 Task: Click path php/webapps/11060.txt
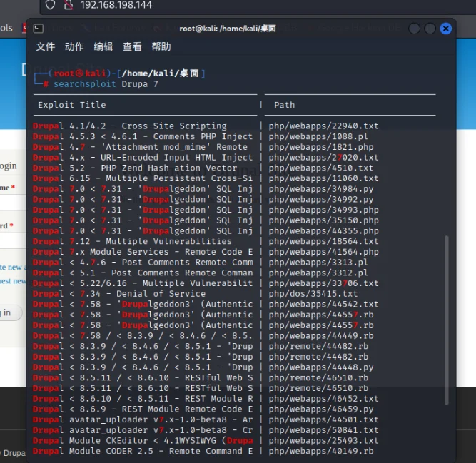(323, 178)
